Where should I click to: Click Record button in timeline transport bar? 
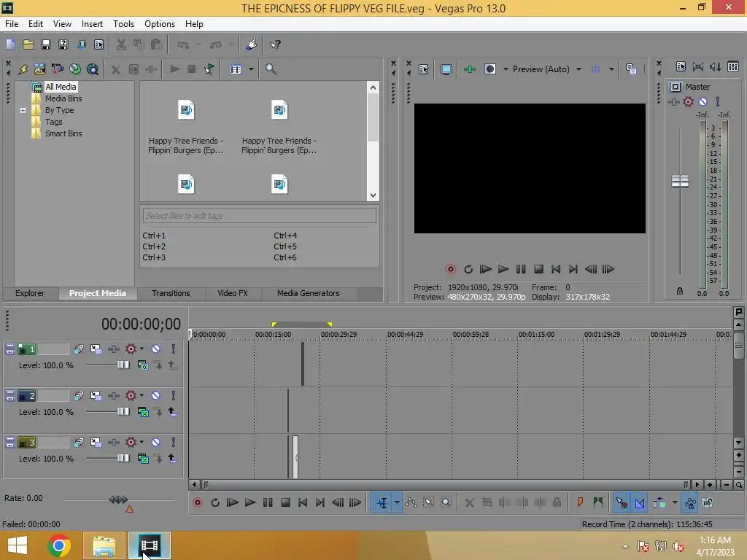click(x=197, y=502)
